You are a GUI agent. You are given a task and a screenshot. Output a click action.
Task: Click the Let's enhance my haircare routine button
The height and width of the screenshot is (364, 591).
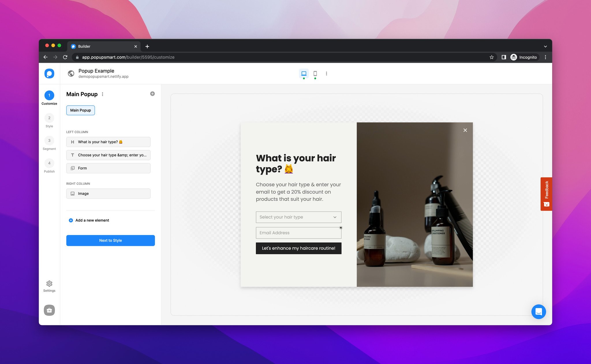click(x=298, y=248)
